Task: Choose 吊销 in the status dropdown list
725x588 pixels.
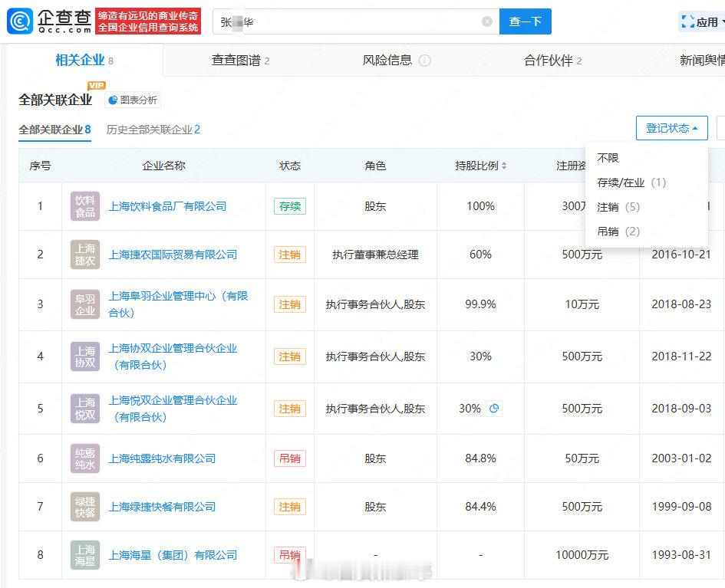Action: pos(618,232)
